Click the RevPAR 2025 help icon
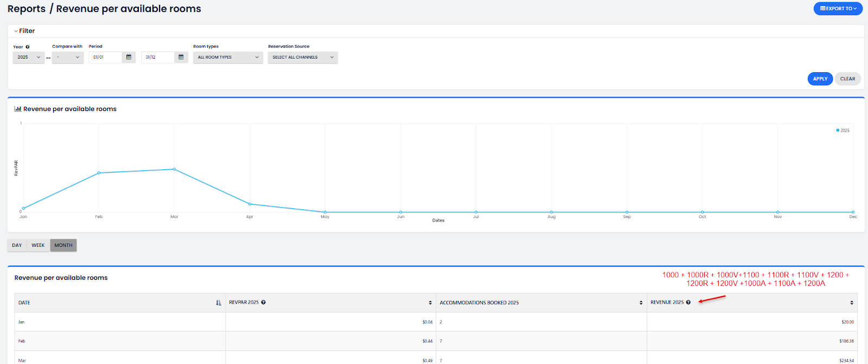The width and height of the screenshot is (868, 364). point(264,302)
